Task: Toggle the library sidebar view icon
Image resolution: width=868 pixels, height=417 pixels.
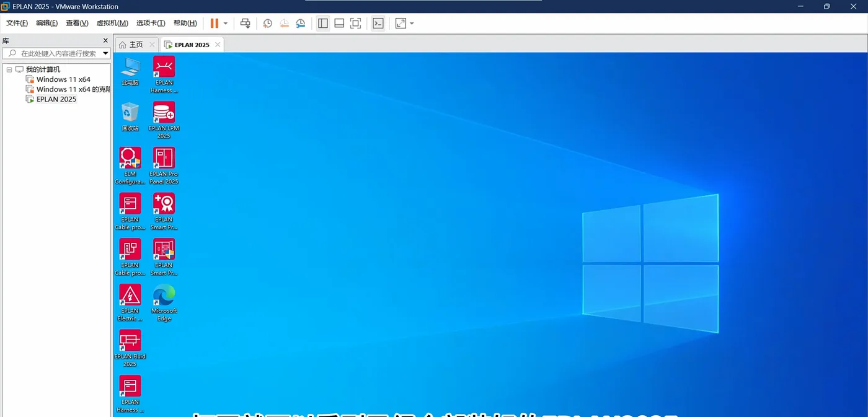Action: 323,23
